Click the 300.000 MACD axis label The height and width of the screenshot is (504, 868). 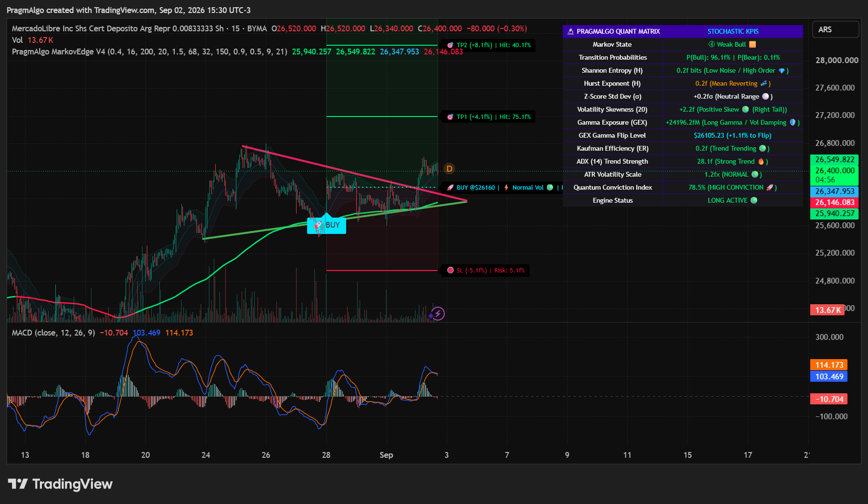tap(829, 337)
